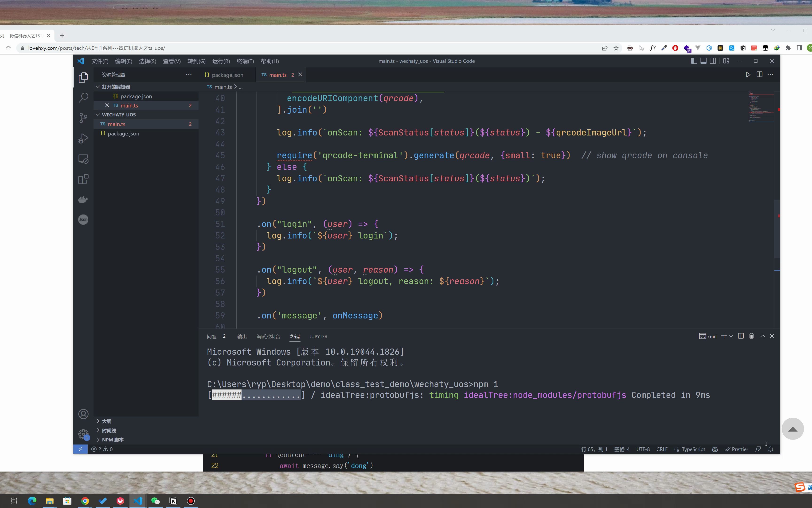
Task: Click errors and warnings count in status bar
Action: (102, 449)
